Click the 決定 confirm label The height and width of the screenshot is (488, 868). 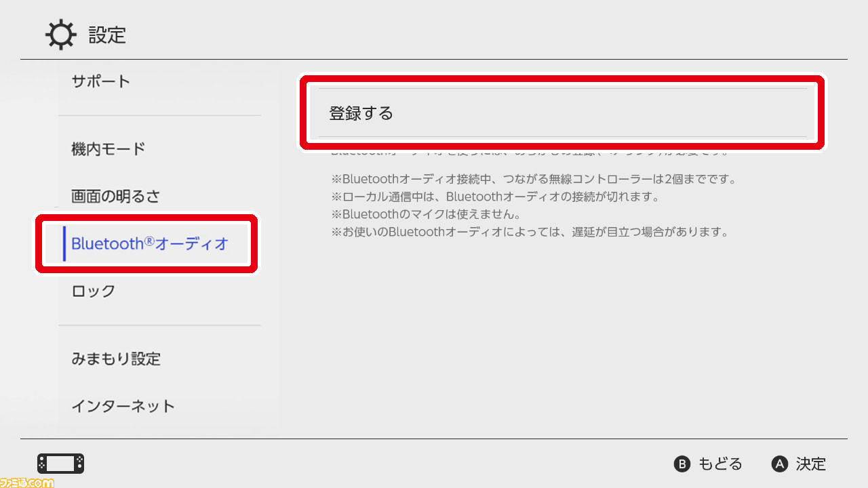(811, 464)
